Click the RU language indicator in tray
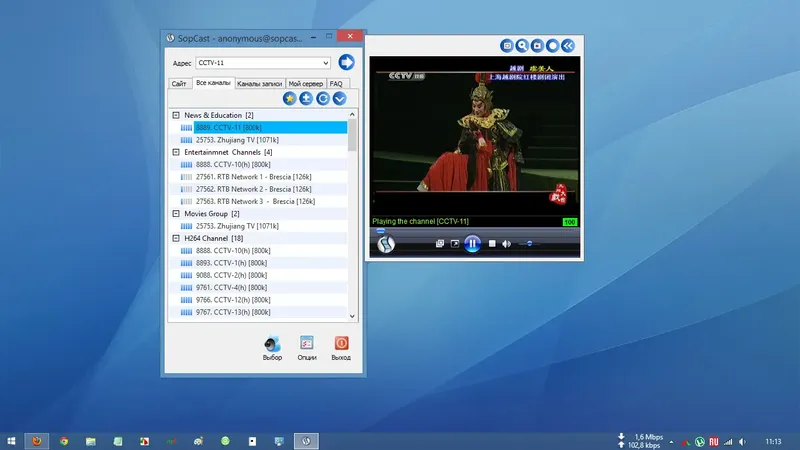Screen dimensions: 800x450 (x=714, y=442)
